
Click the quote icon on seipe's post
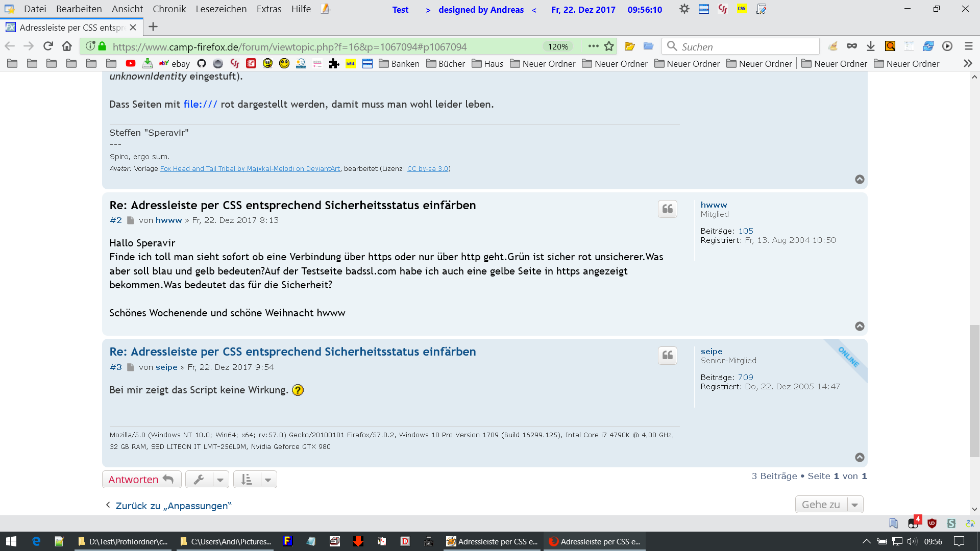(667, 356)
